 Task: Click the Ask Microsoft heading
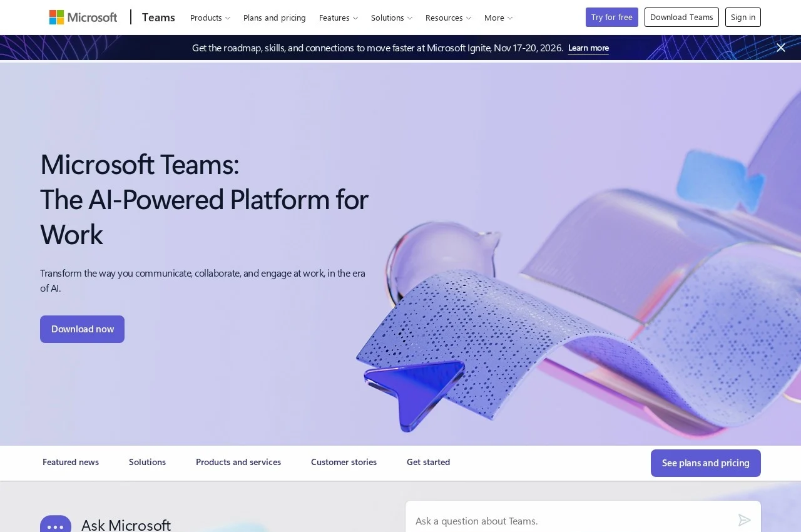coord(126,524)
